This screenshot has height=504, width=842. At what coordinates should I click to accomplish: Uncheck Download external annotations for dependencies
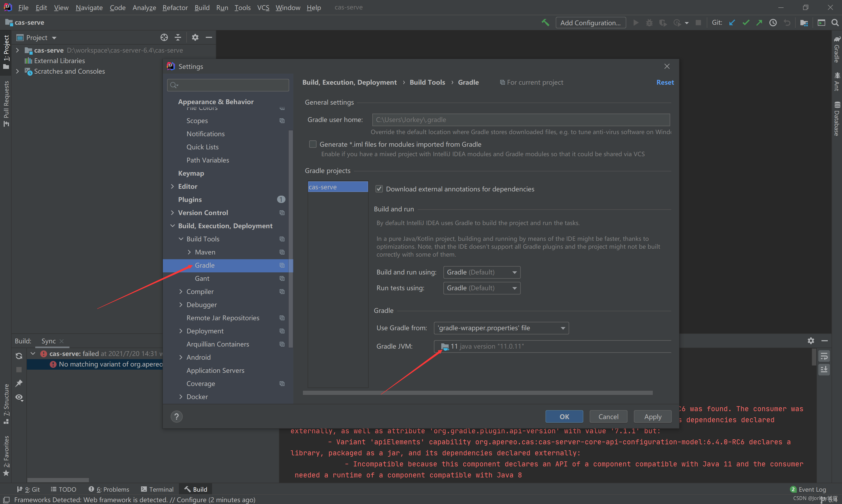pyautogui.click(x=379, y=189)
